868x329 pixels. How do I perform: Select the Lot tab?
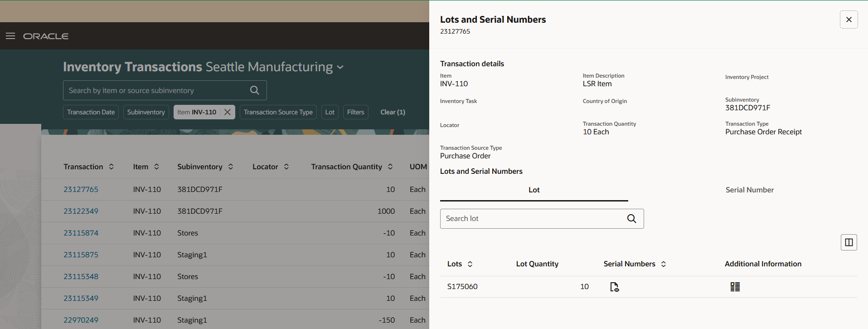(x=534, y=190)
